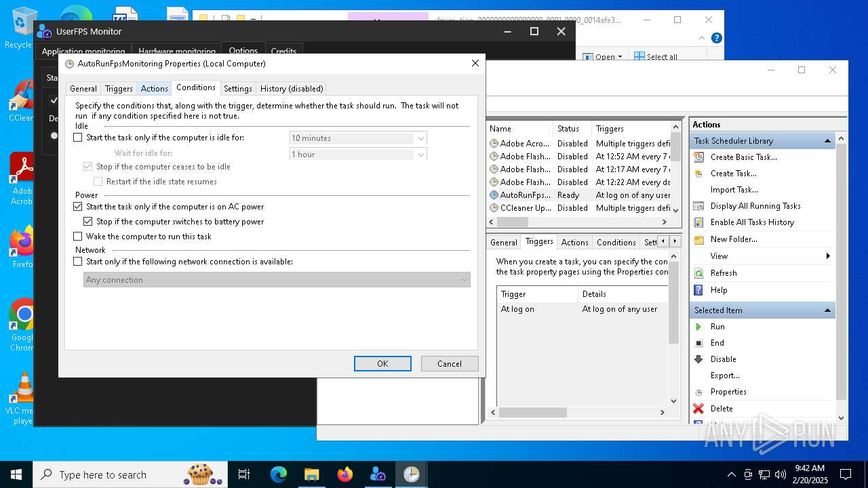
Task: Uncheck stop if switches to battery power
Action: click(x=87, y=222)
